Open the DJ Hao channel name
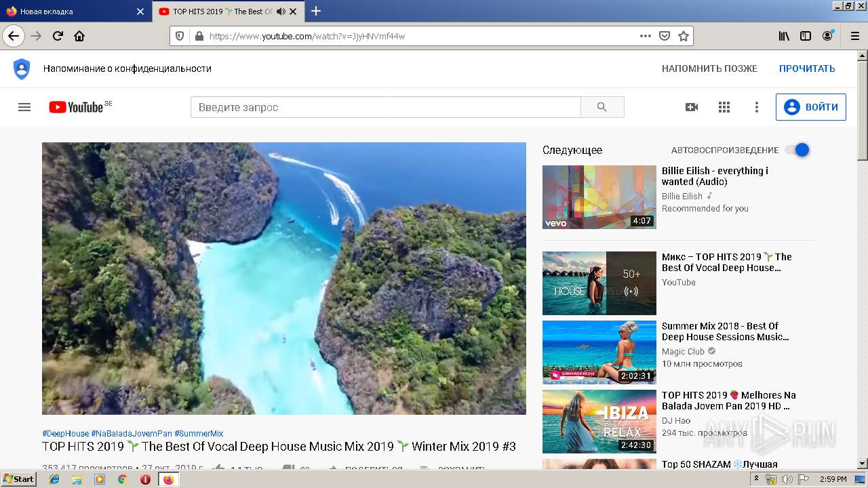 pos(676,421)
